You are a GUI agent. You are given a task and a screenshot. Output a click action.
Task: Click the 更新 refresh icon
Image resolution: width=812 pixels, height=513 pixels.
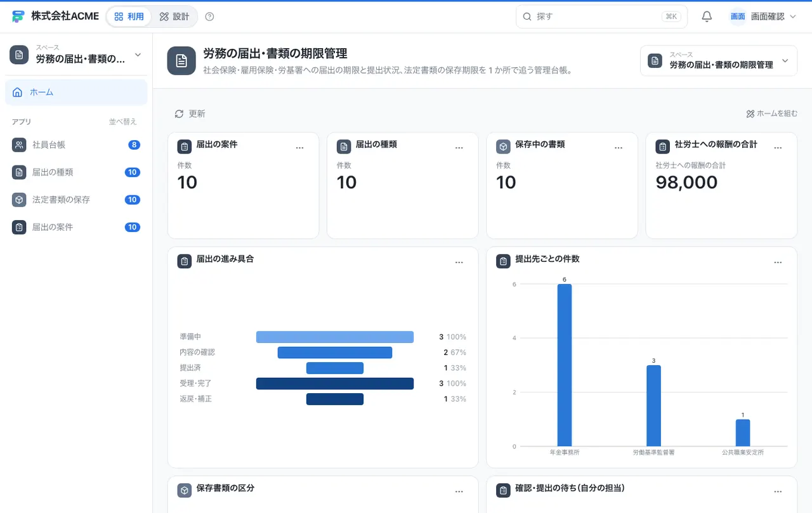pyautogui.click(x=179, y=114)
